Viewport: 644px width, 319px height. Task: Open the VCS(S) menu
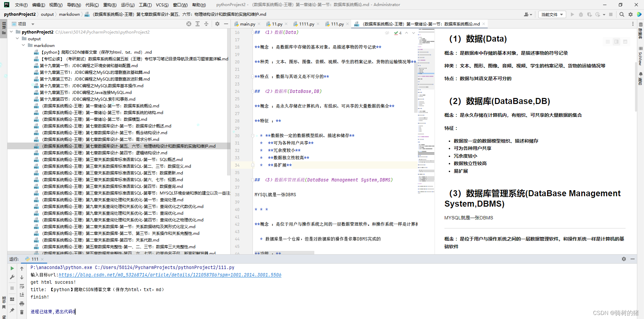162,5
